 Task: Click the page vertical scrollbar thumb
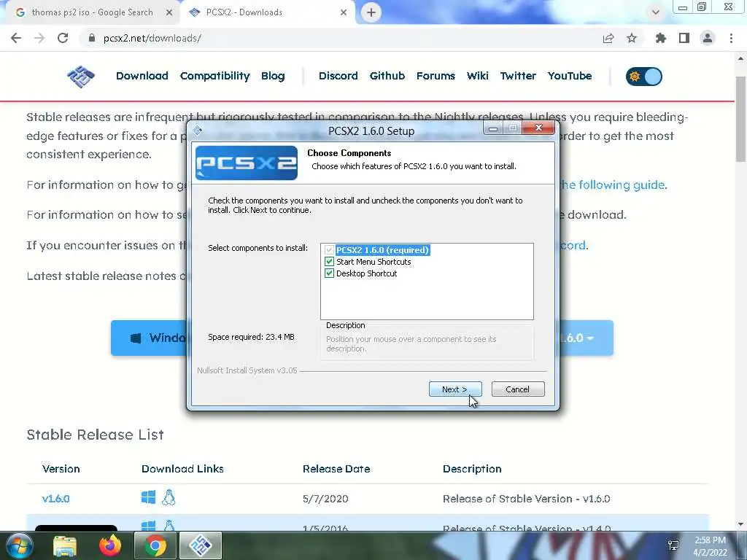741,119
